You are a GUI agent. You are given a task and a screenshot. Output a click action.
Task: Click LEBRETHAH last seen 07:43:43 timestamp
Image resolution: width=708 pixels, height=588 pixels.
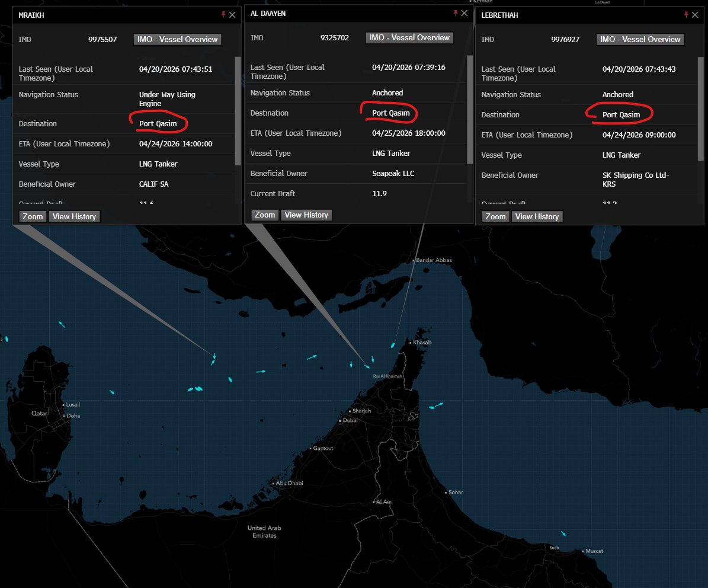pos(639,69)
